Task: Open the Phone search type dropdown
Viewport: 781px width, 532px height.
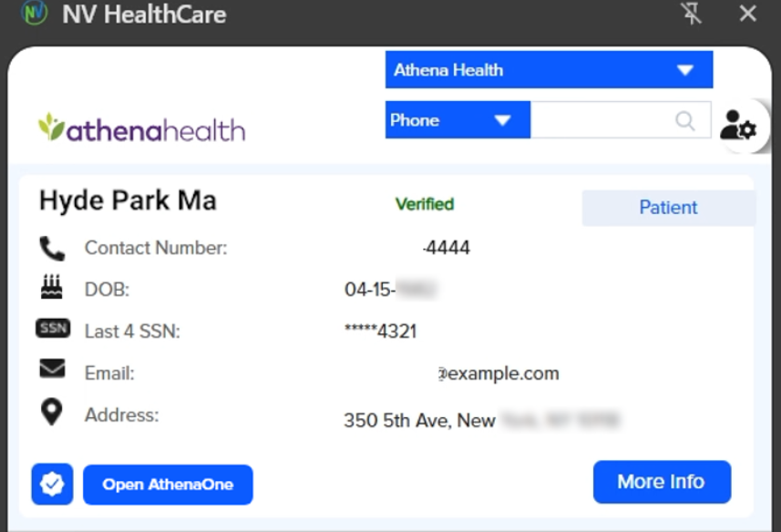Action: pyautogui.click(x=457, y=120)
